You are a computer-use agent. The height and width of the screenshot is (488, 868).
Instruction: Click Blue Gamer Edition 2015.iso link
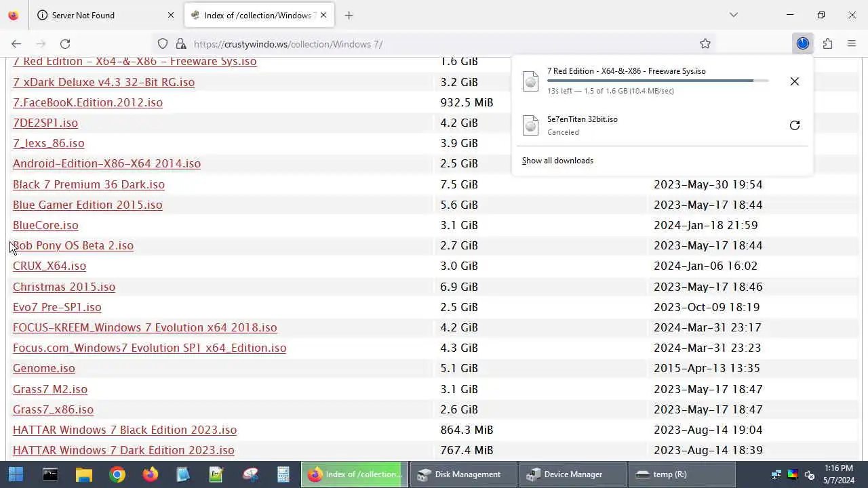point(87,205)
